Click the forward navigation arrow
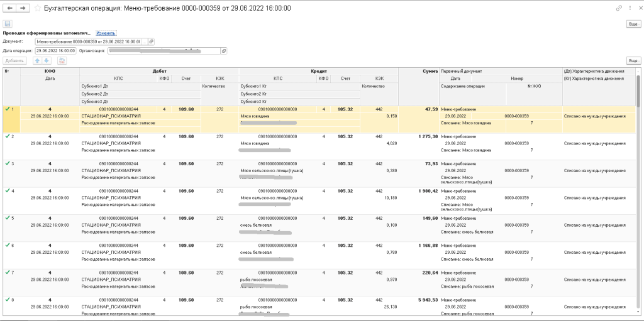Screen dimensions: 644x321 23,8
